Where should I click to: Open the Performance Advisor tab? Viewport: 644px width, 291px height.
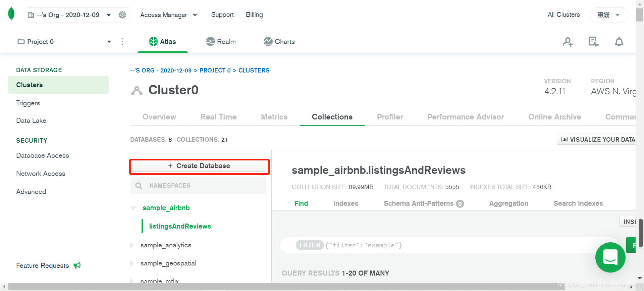[x=466, y=117]
